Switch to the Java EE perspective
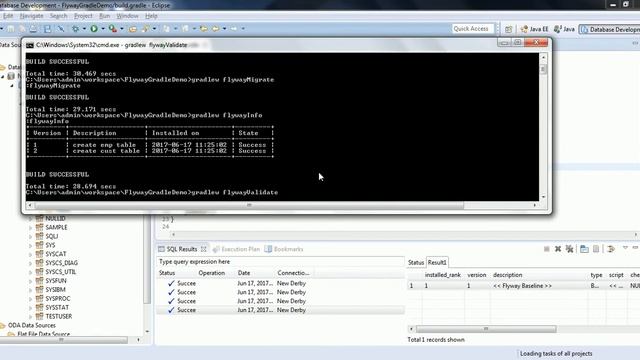Viewport: 640px width, 360px height. click(534, 29)
